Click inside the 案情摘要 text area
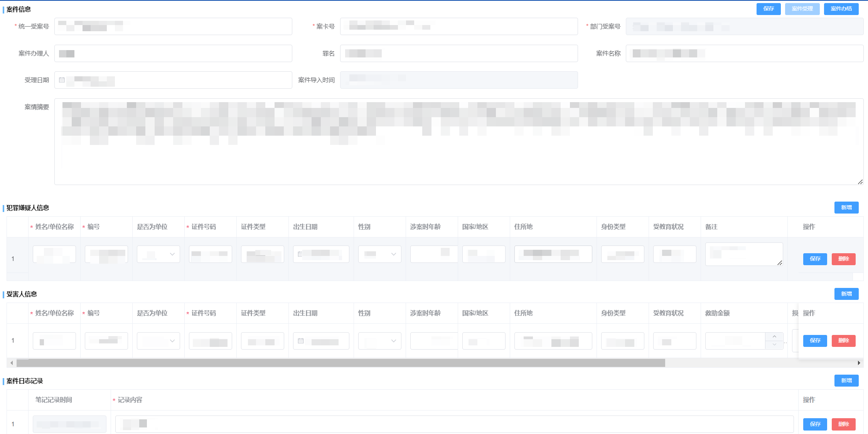 (x=458, y=141)
